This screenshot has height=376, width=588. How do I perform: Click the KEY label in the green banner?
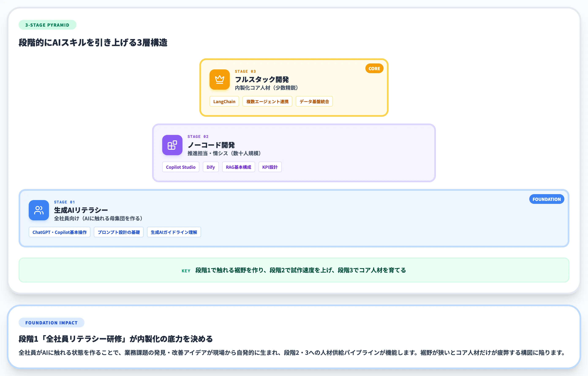(x=186, y=271)
